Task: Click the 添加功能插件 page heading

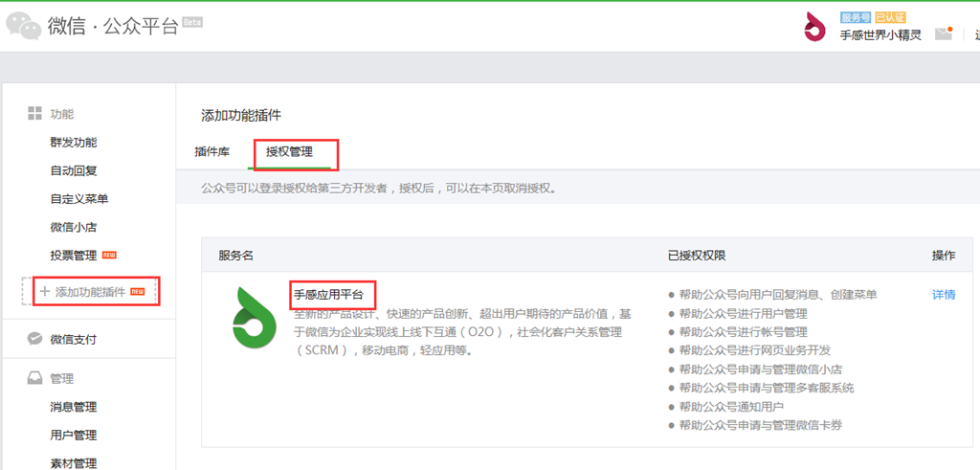Action: [x=241, y=115]
